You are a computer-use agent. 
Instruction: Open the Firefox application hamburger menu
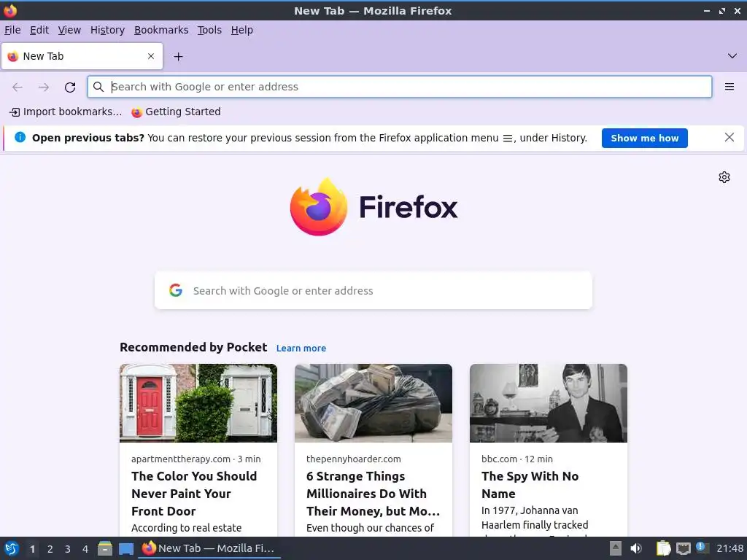[729, 87]
